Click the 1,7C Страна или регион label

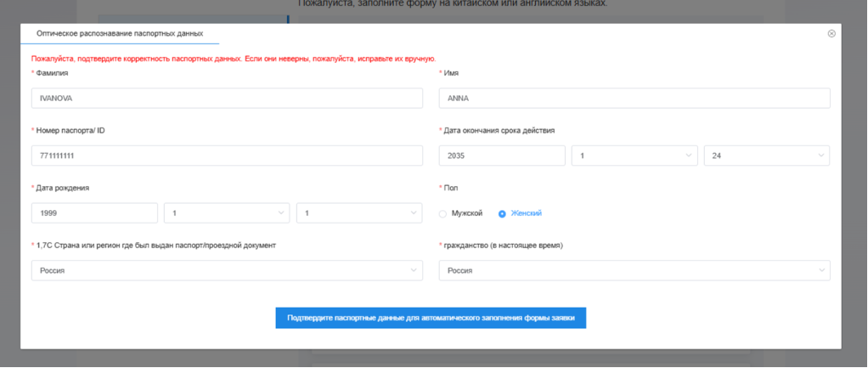(x=155, y=246)
